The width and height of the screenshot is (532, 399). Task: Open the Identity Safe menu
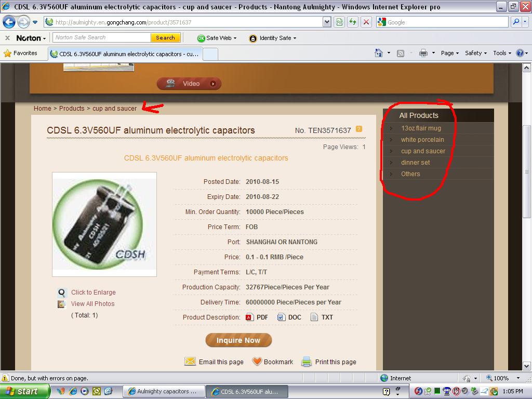pos(273,38)
